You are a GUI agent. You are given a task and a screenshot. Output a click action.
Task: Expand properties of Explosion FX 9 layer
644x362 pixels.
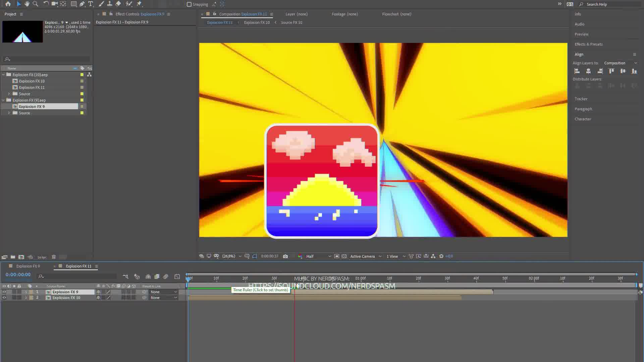point(26,292)
